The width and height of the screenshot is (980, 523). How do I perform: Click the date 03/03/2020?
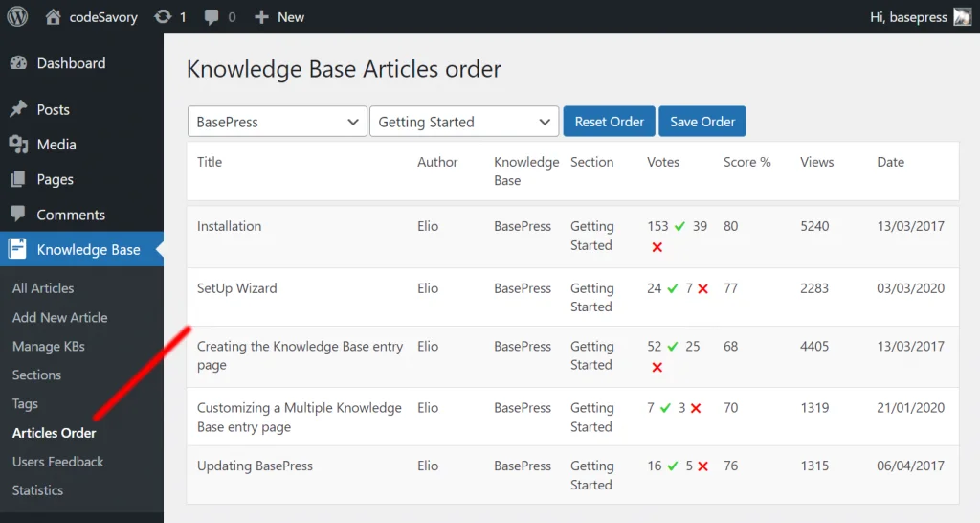[911, 288]
